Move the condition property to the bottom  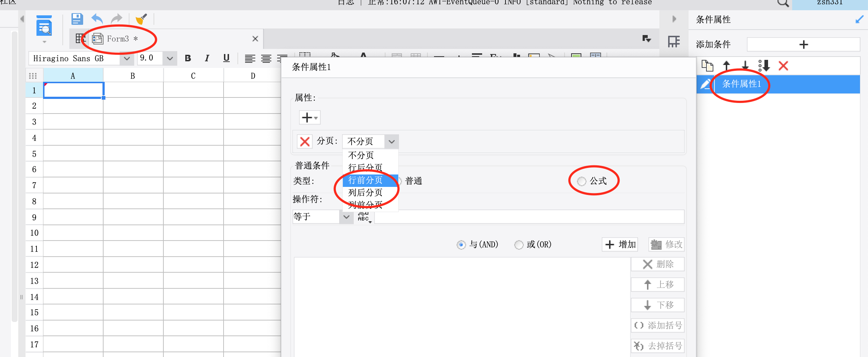pos(764,66)
